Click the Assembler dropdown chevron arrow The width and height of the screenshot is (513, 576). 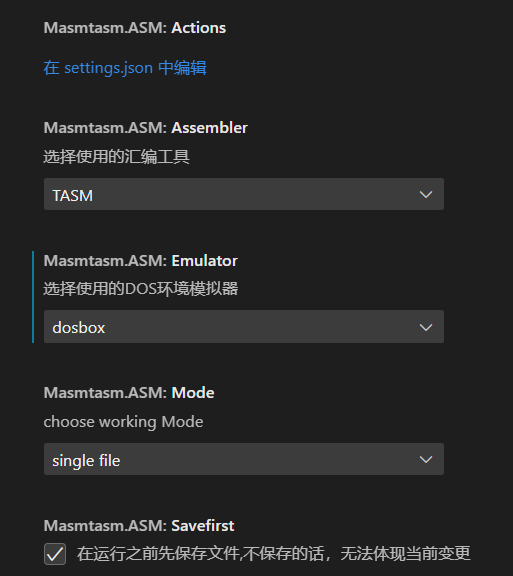point(426,194)
